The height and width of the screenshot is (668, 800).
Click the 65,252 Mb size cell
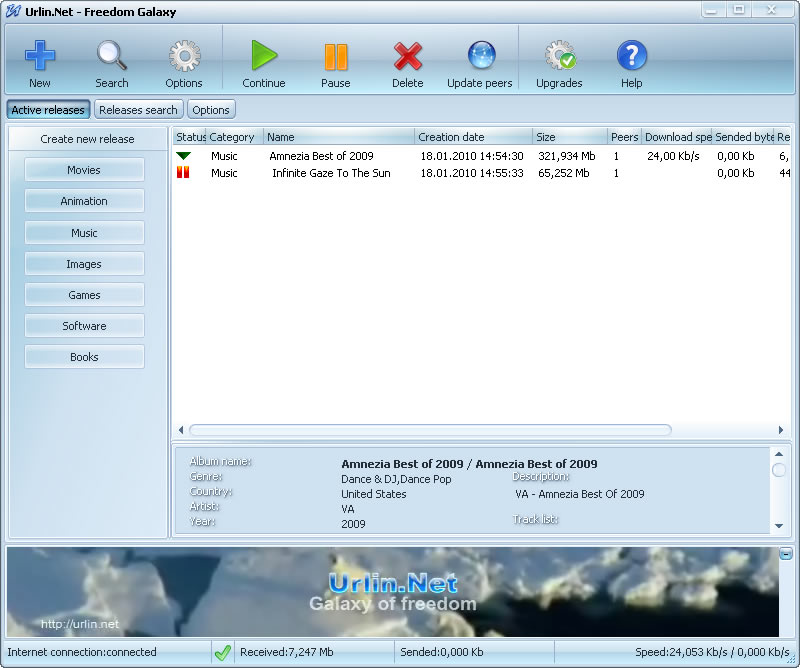click(563, 173)
